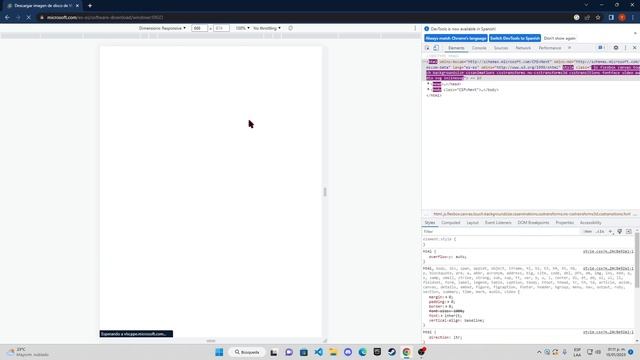Click Switch DevTools to Spanish button

[x=515, y=38]
